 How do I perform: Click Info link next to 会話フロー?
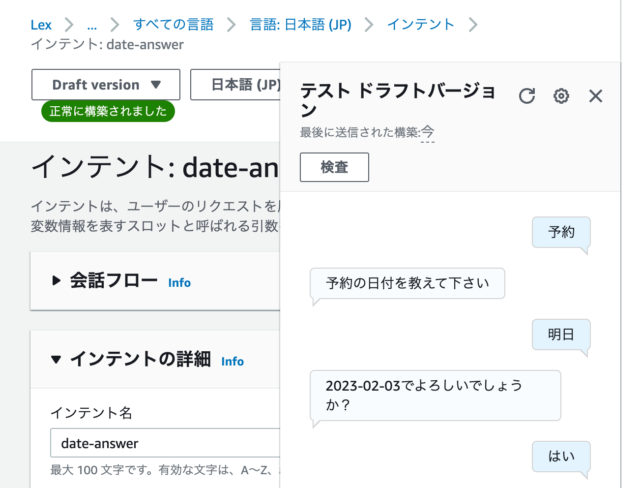point(179,283)
